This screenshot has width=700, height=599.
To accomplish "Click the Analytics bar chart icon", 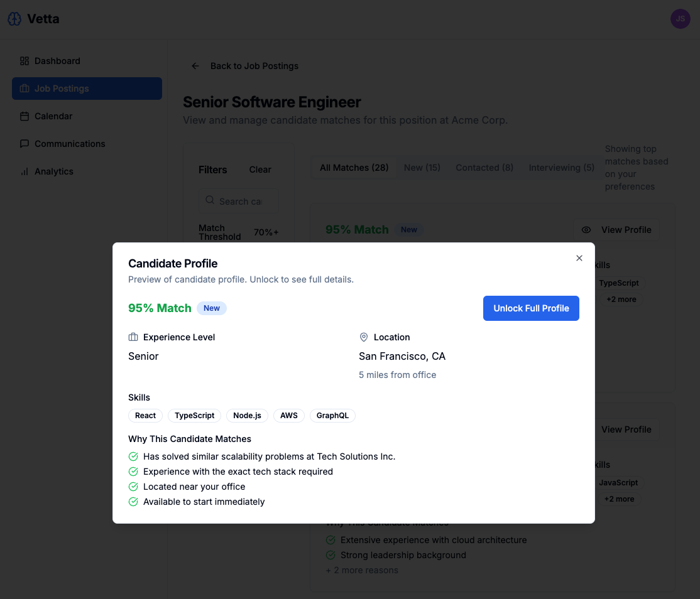I will point(25,171).
